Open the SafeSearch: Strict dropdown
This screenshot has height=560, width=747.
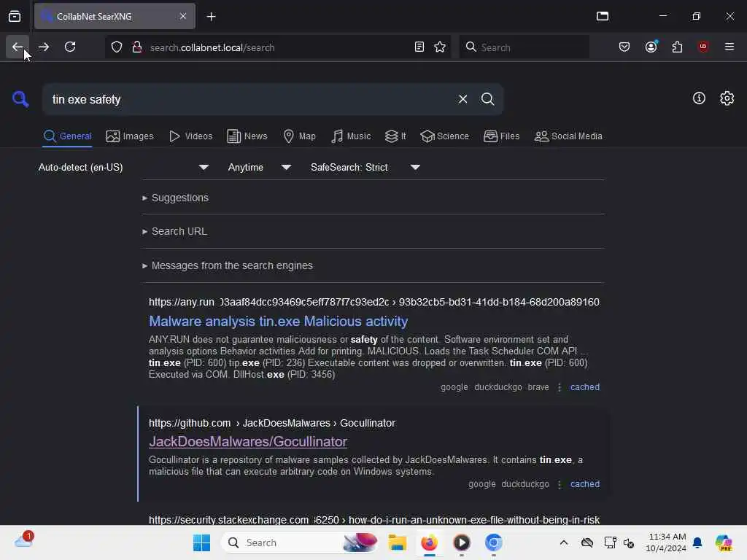click(x=365, y=167)
